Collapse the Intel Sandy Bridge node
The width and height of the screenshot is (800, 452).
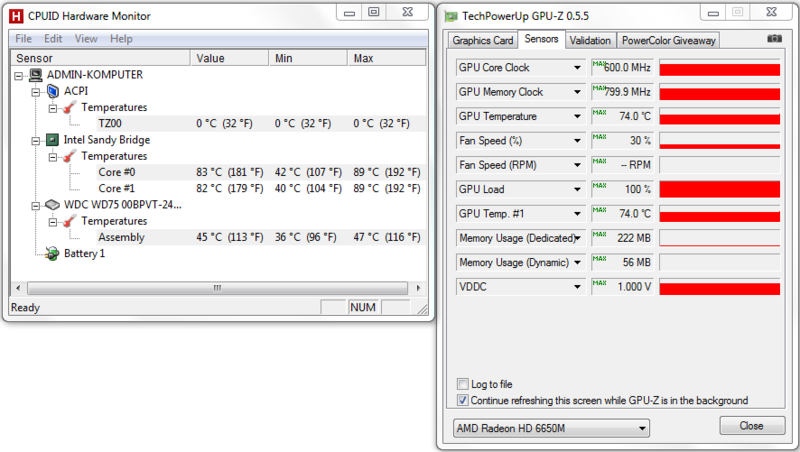(36, 141)
